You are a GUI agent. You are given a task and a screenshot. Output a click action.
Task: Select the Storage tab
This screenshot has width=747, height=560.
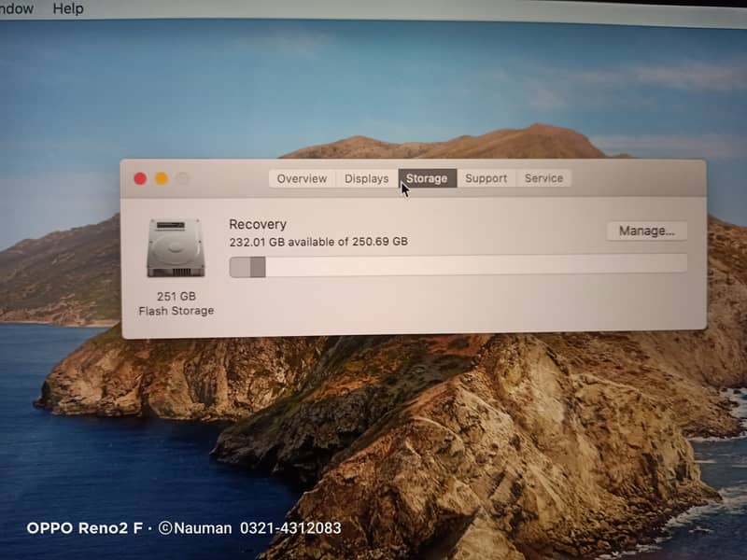coord(427,178)
